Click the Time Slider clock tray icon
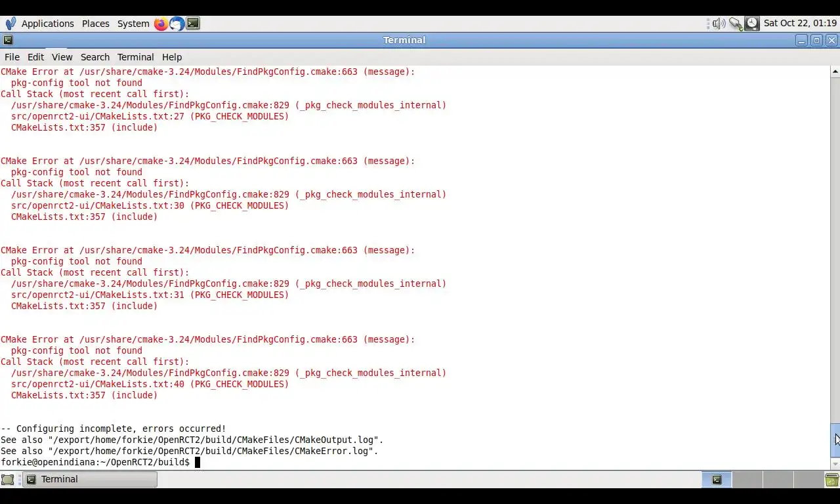This screenshot has height=504, width=840. [752, 24]
